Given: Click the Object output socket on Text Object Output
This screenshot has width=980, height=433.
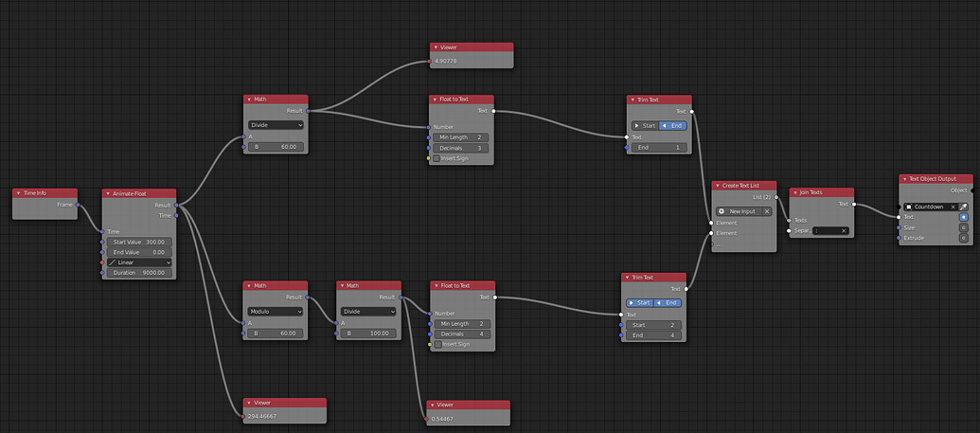Looking at the screenshot, I should [973, 190].
